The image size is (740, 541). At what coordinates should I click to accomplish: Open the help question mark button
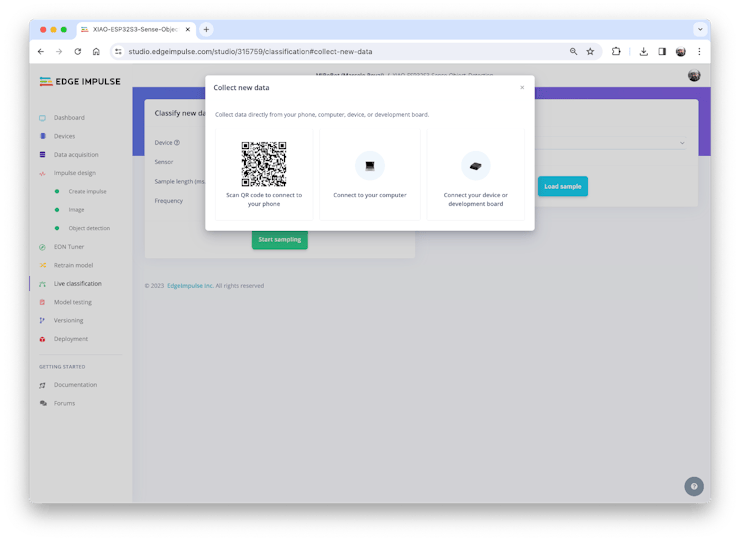[x=694, y=486]
